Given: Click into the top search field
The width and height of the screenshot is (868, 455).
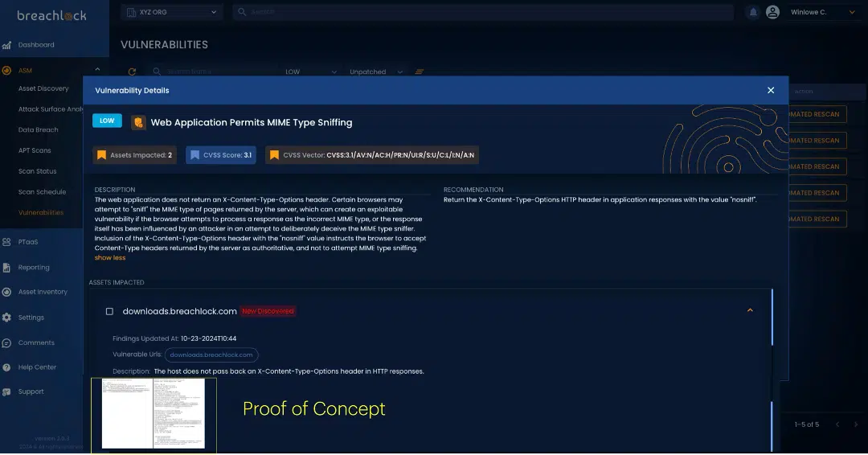Looking at the screenshot, I should pos(483,11).
